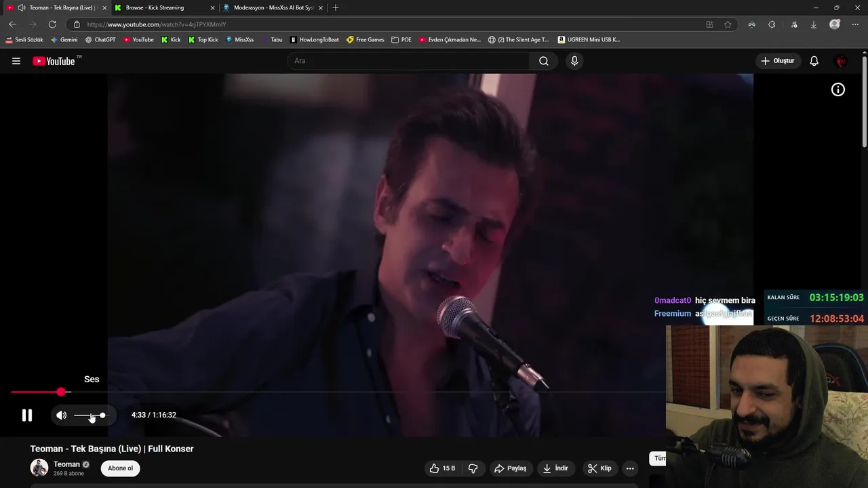Mute the video with the speaker icon
Screen dimensions: 868x488
pyautogui.click(x=62, y=415)
